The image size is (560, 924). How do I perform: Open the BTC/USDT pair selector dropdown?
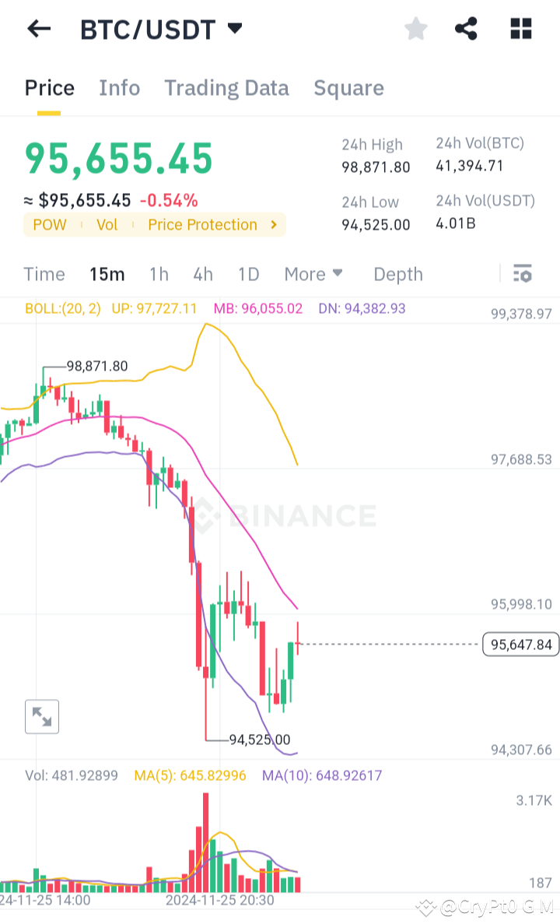click(234, 28)
